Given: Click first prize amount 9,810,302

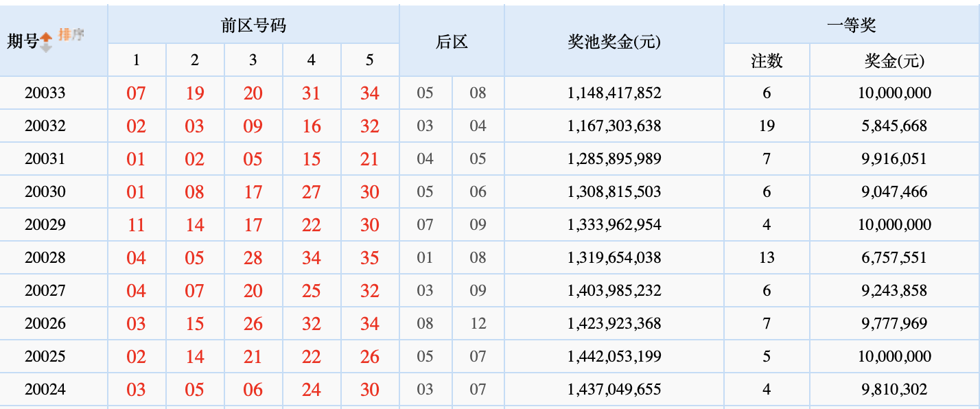Looking at the screenshot, I should coord(894,389).
